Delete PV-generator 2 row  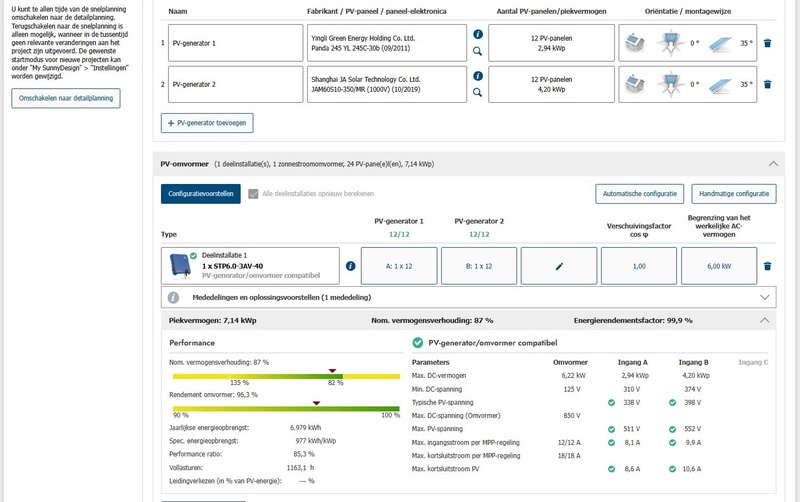click(x=767, y=84)
